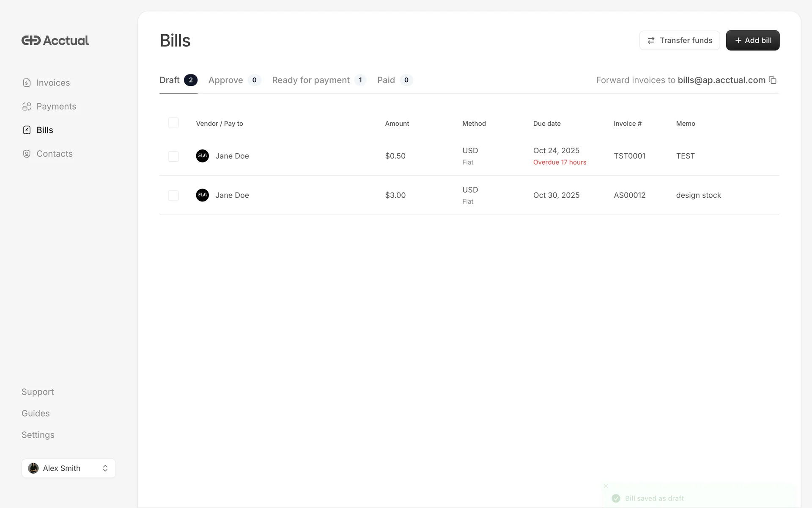Check the AS00012 bill checkbox

(173, 196)
